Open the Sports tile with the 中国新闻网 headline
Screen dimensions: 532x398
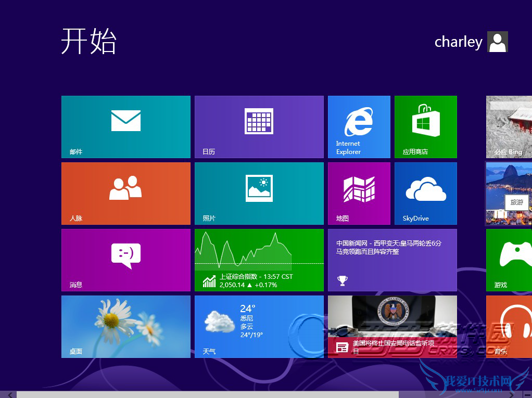392,260
